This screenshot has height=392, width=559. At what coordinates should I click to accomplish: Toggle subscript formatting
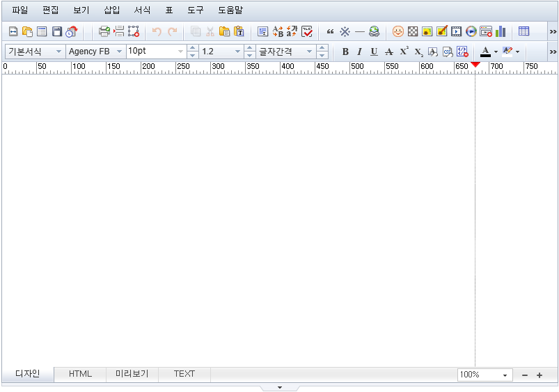(x=418, y=52)
